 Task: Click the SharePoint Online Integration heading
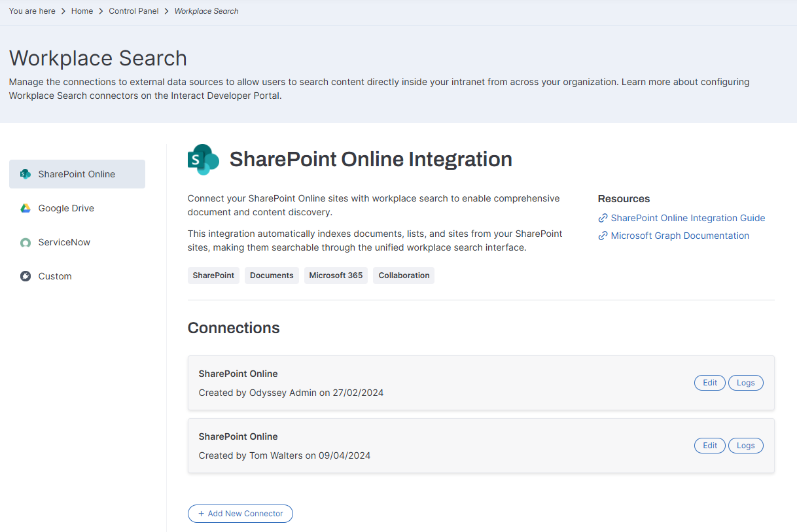point(371,159)
